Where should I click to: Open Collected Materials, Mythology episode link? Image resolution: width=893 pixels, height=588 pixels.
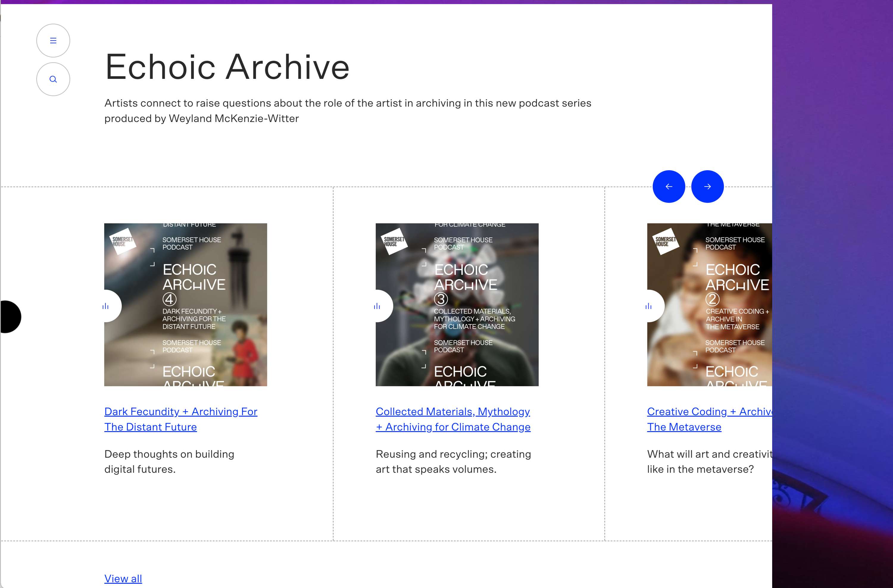click(x=453, y=419)
